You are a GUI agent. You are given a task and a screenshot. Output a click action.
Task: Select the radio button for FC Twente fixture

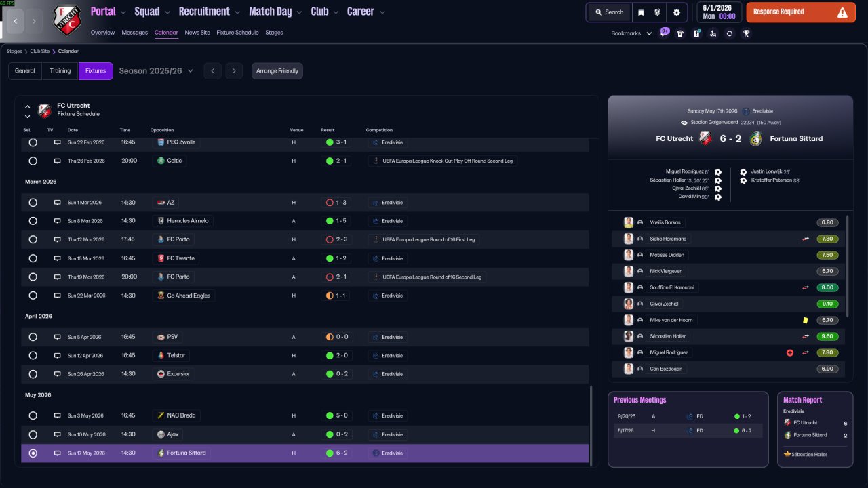[x=33, y=258]
